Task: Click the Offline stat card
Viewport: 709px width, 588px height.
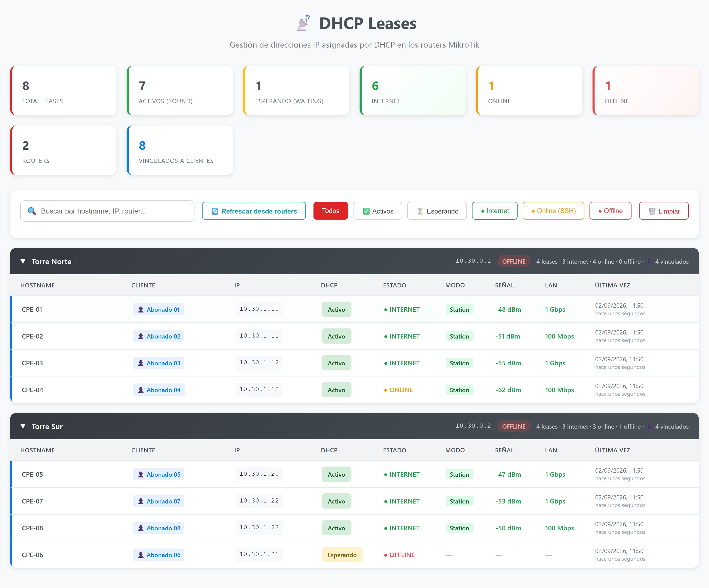Action: [x=645, y=91]
